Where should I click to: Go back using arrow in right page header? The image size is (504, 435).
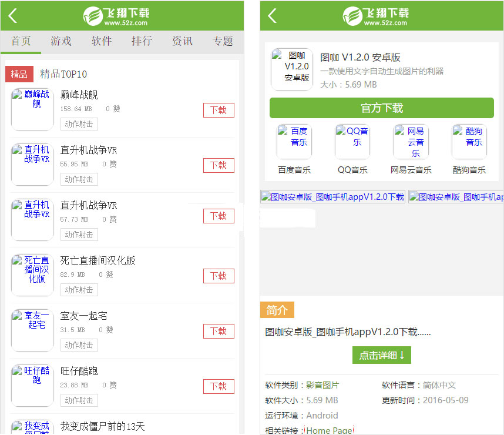point(272,15)
